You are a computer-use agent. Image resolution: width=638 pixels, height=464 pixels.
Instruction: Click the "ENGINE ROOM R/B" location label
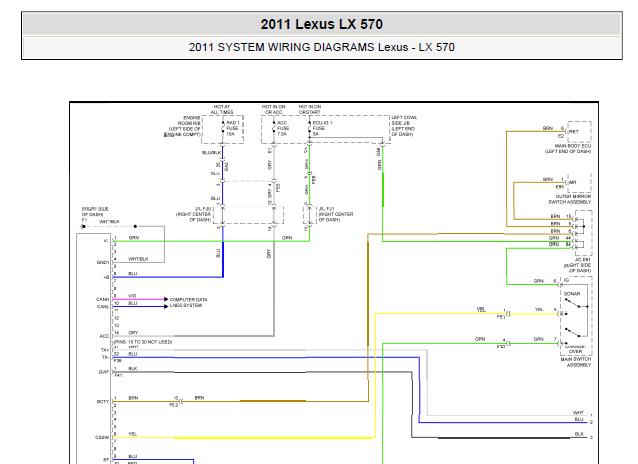click(183, 126)
